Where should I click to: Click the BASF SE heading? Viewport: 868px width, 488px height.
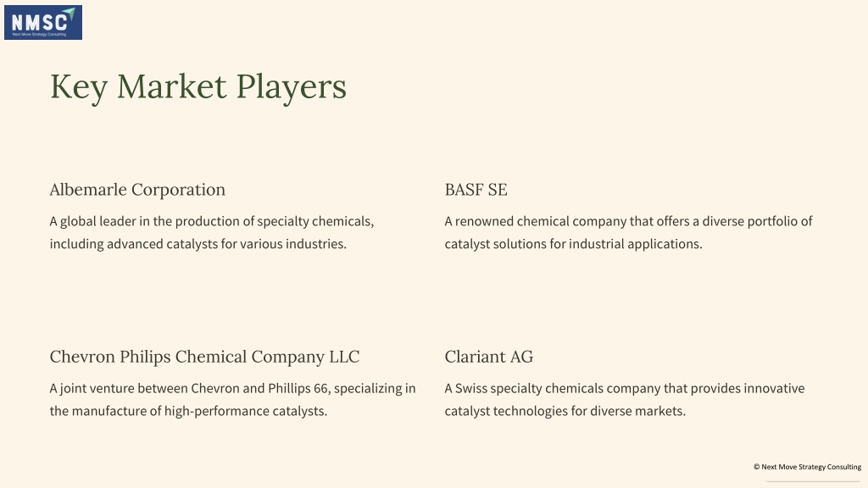(x=476, y=190)
